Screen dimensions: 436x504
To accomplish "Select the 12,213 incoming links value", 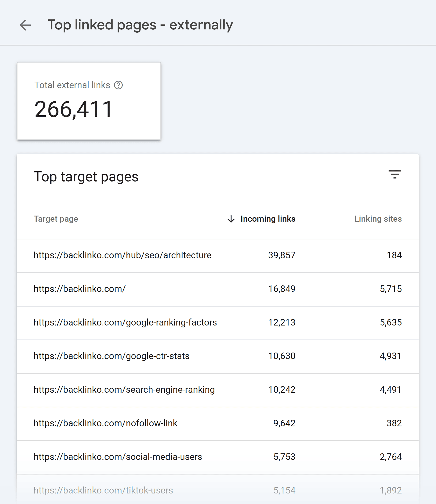I will pyautogui.click(x=282, y=322).
